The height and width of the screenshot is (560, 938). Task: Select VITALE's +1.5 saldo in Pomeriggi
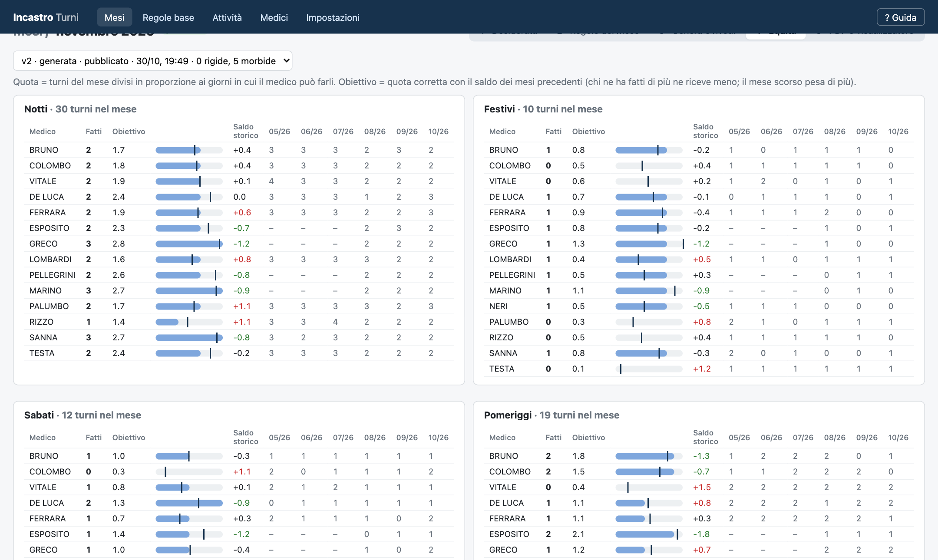[702, 488]
